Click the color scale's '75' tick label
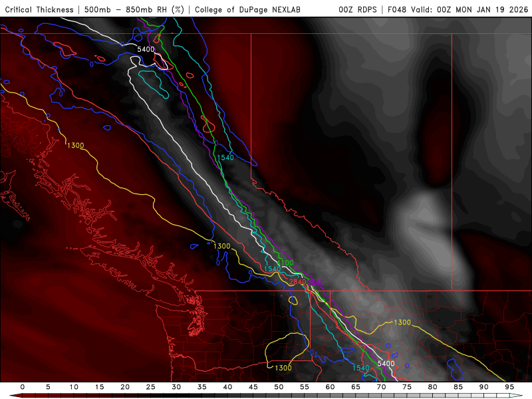Viewport: 532px width, 399px height. point(407,387)
